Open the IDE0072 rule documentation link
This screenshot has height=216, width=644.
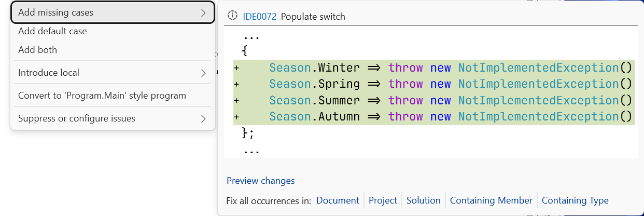pos(260,16)
